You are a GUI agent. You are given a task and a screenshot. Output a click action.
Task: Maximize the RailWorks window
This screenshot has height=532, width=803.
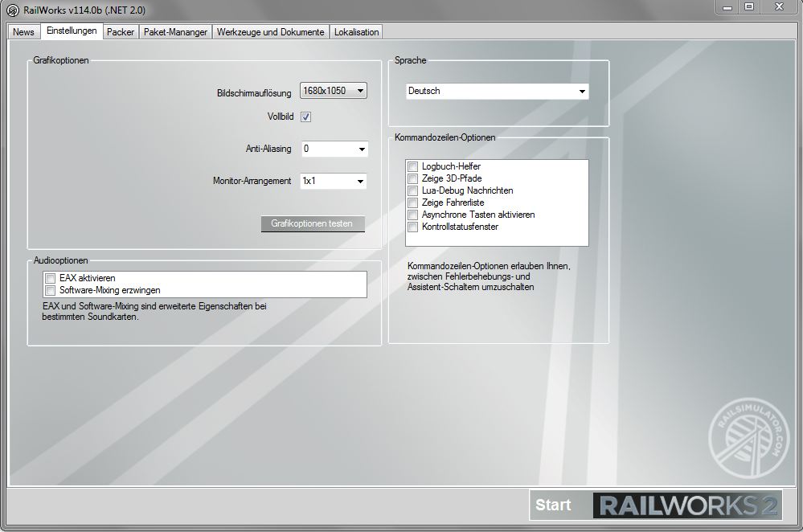click(749, 7)
